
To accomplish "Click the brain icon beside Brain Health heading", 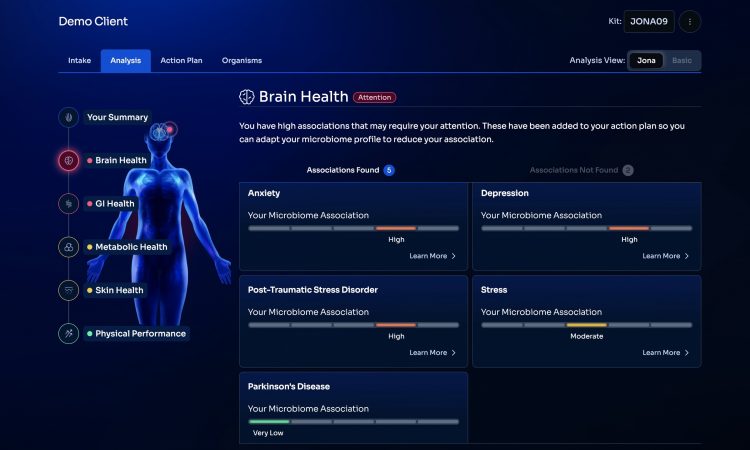I will [246, 97].
